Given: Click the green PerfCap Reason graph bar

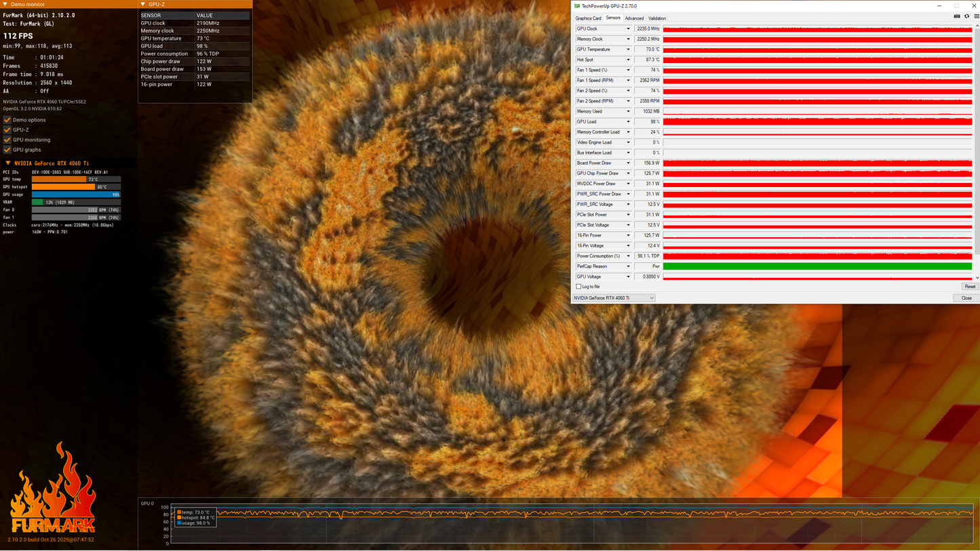Looking at the screenshot, I should [817, 266].
